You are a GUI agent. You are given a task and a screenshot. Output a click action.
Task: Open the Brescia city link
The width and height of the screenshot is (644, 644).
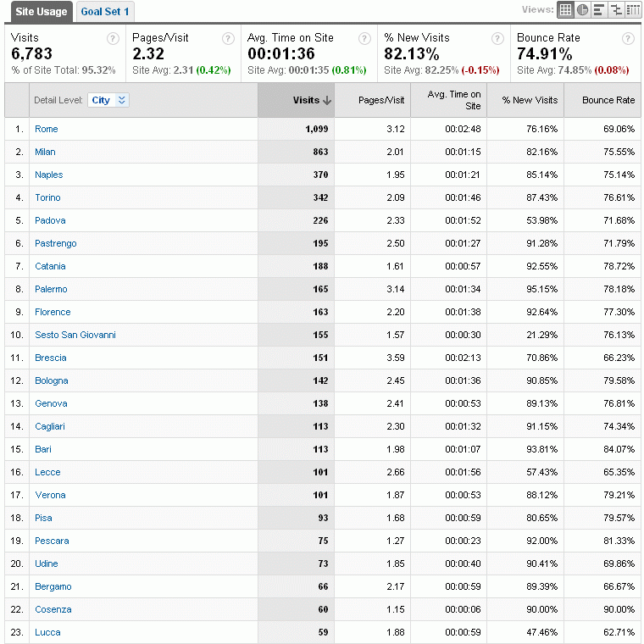(51, 358)
